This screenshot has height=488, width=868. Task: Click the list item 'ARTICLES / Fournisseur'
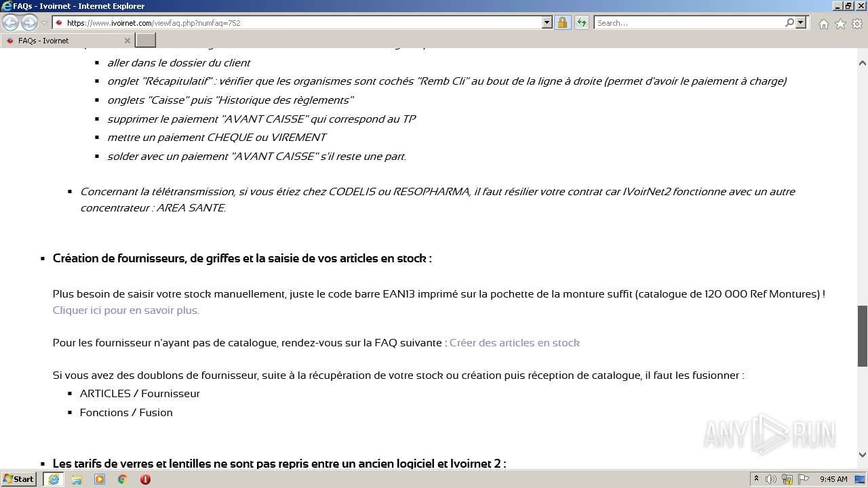coord(140,394)
